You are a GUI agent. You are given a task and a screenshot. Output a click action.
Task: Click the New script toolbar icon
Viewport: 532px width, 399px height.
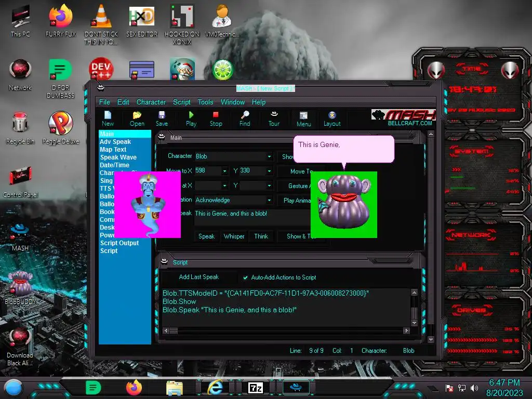click(108, 119)
